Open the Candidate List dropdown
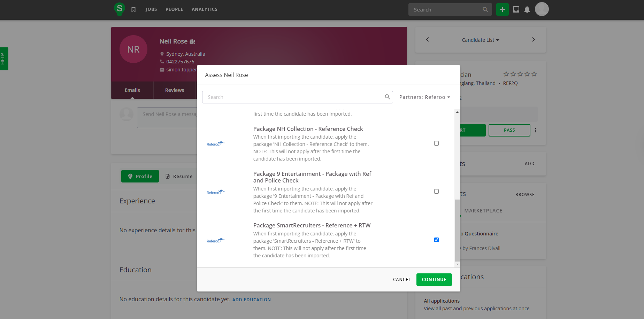Image resolution: width=644 pixels, height=319 pixels. point(480,40)
